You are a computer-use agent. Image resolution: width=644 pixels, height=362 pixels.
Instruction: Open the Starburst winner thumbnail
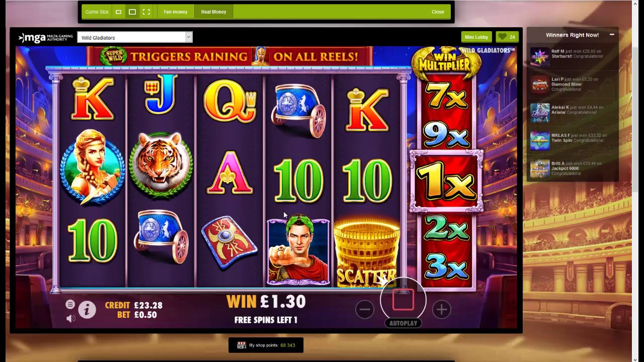pyautogui.click(x=540, y=56)
